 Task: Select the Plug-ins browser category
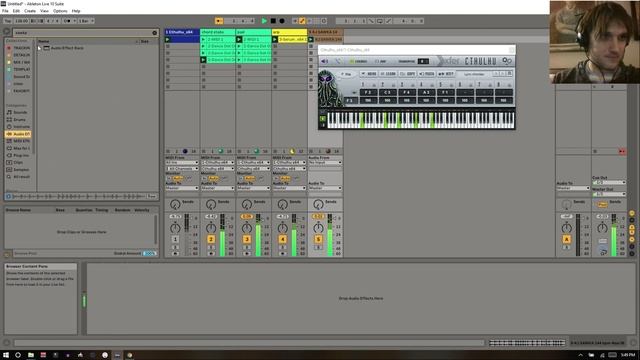(18, 155)
